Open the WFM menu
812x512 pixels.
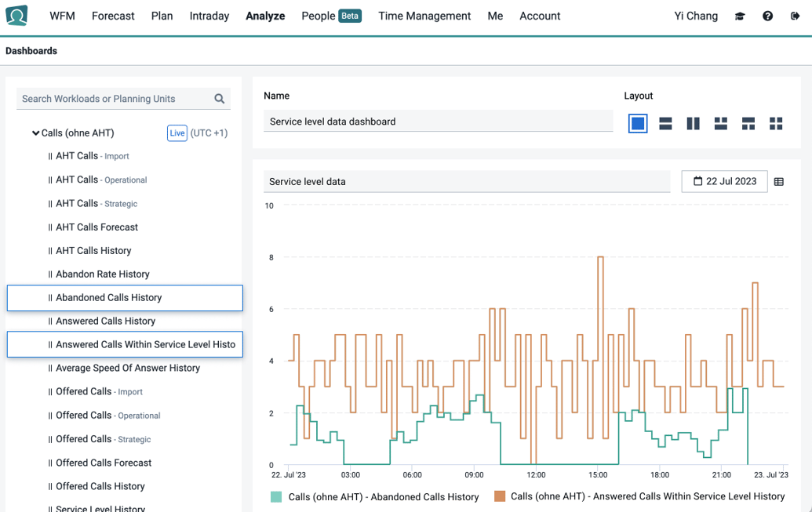(x=62, y=16)
